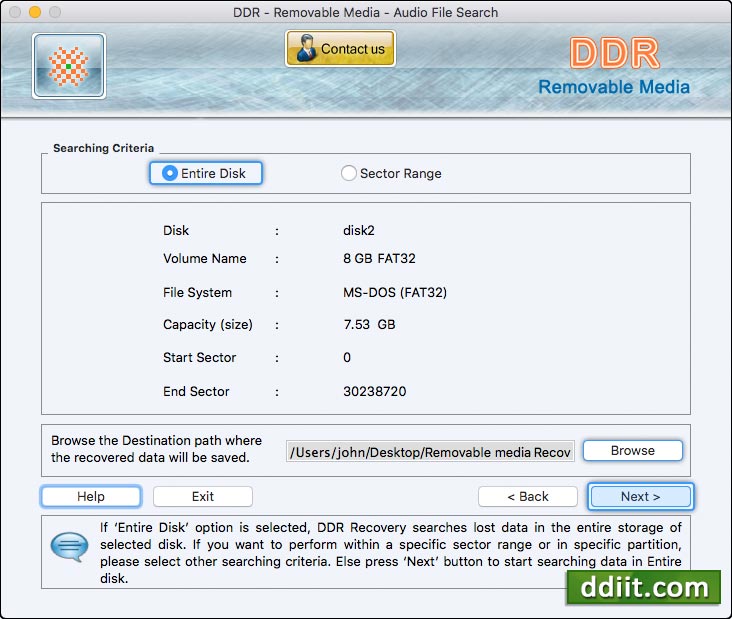Select the Entire Disk radio button

pos(206,173)
